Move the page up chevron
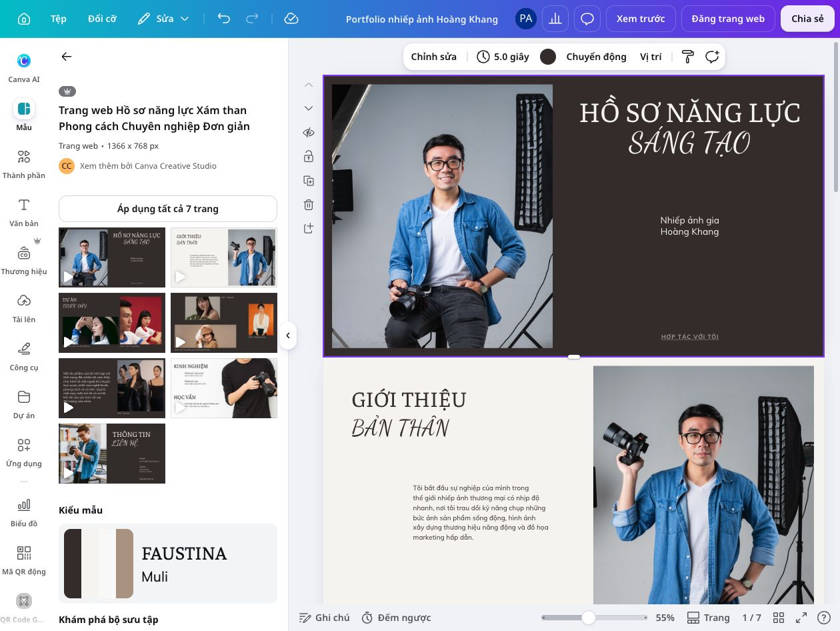 (308, 85)
